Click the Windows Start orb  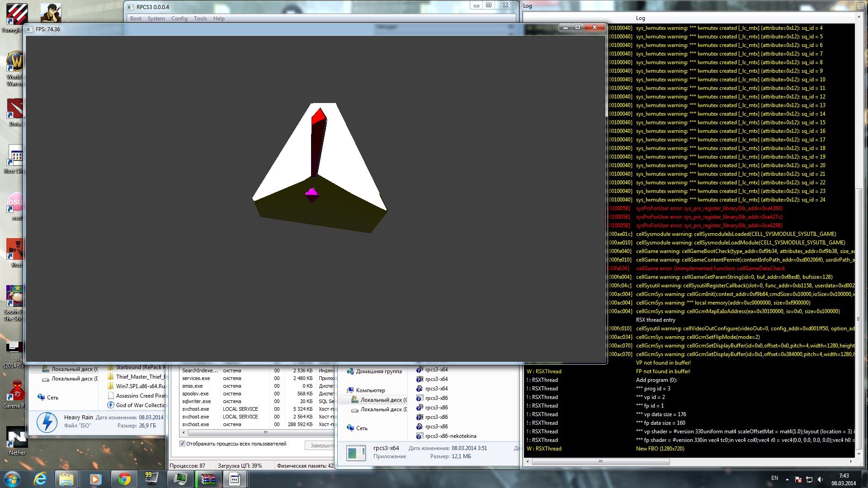(12, 479)
